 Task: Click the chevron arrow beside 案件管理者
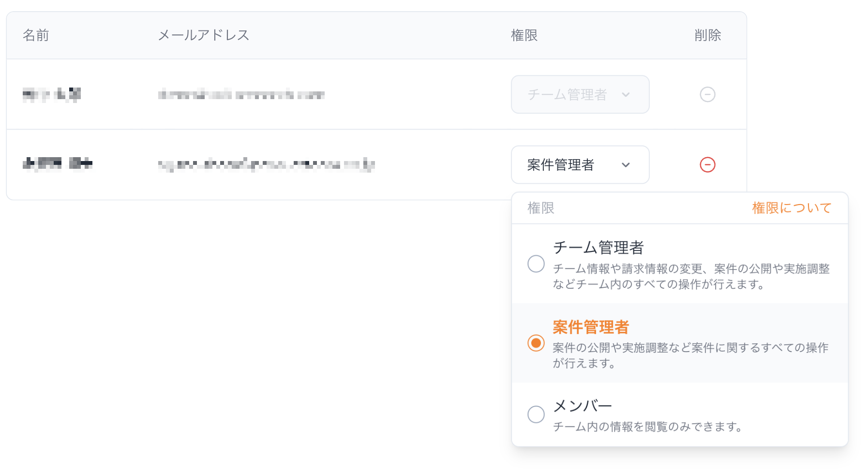(626, 165)
